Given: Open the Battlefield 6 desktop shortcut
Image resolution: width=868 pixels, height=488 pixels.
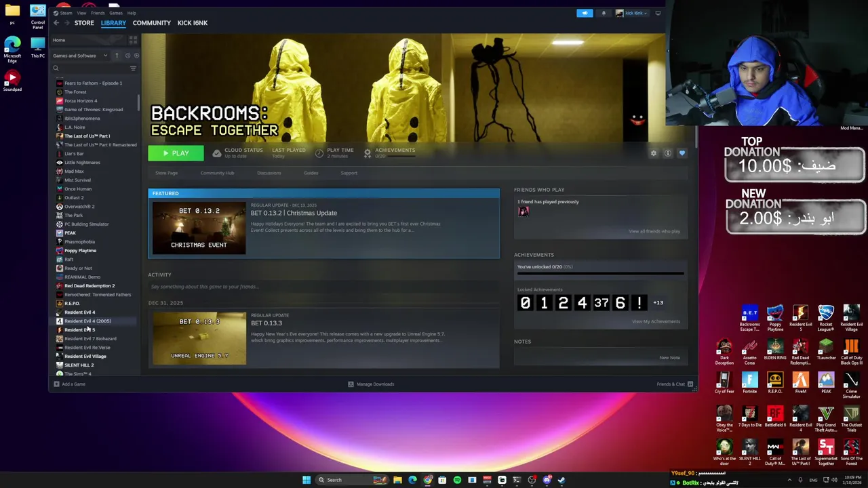Looking at the screenshot, I should (x=775, y=417).
